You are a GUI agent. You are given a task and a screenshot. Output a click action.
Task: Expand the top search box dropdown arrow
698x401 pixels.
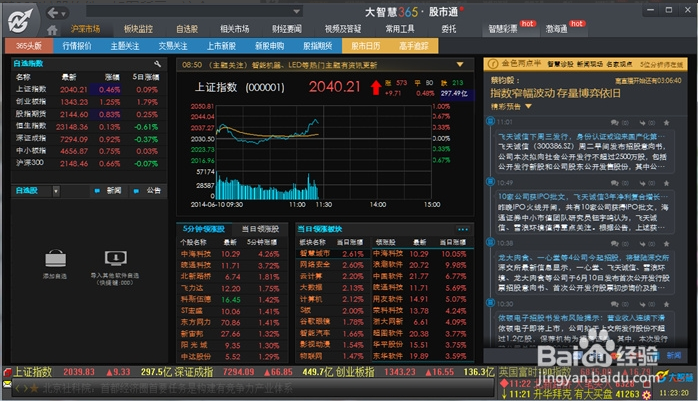click(x=297, y=12)
